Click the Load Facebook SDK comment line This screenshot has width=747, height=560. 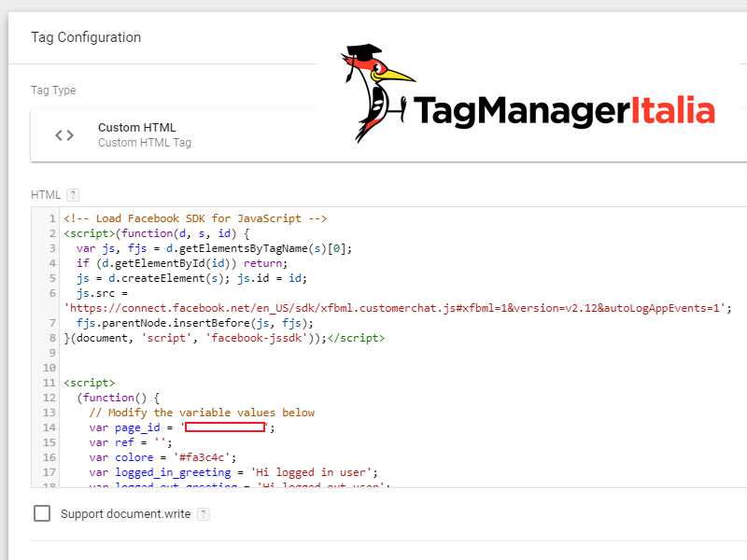pyautogui.click(x=195, y=218)
